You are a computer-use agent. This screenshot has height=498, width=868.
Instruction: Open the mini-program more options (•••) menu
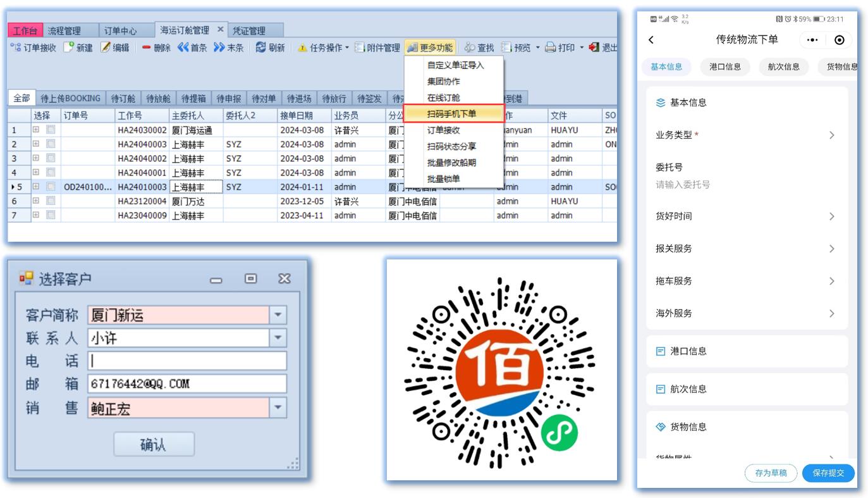point(813,40)
